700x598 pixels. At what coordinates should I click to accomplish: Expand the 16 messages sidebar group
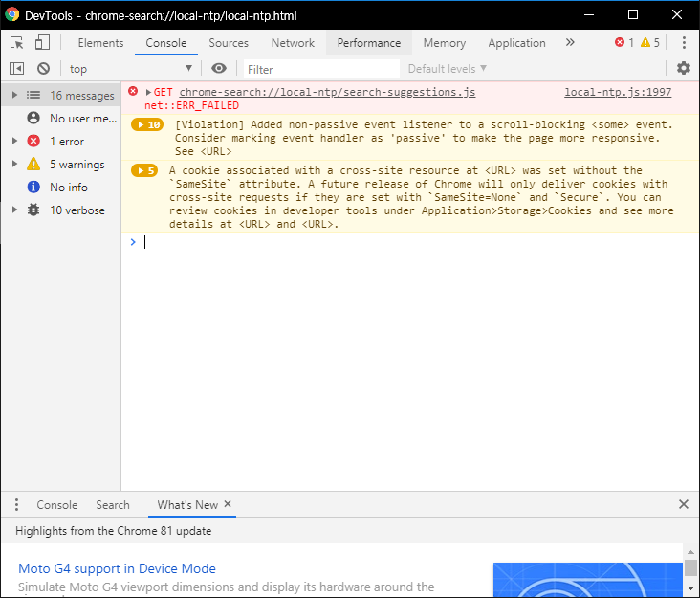(14, 95)
